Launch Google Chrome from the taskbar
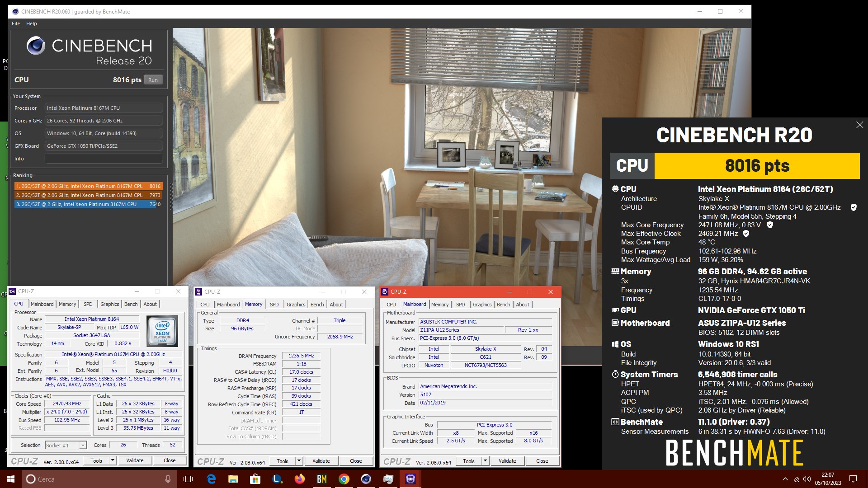868x488 pixels. (344, 479)
